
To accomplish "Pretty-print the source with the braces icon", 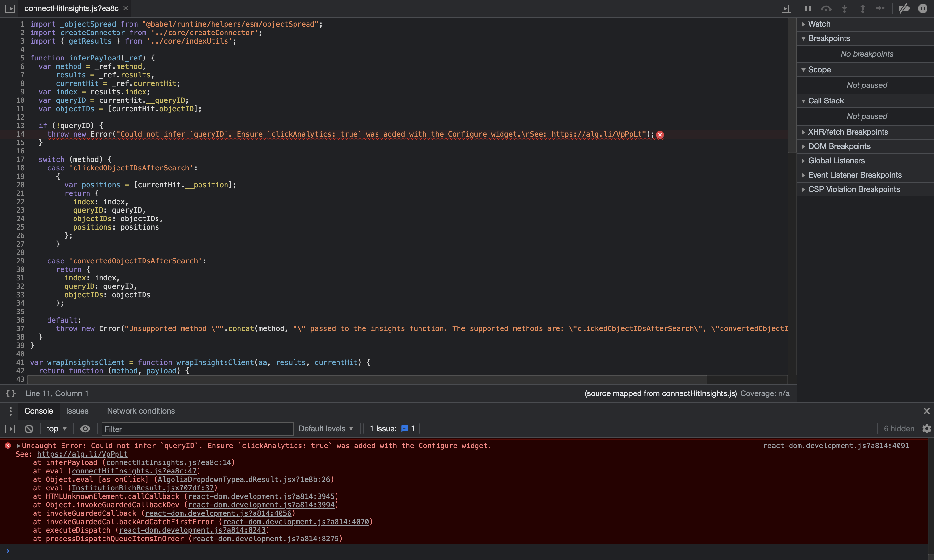I will click(x=10, y=393).
